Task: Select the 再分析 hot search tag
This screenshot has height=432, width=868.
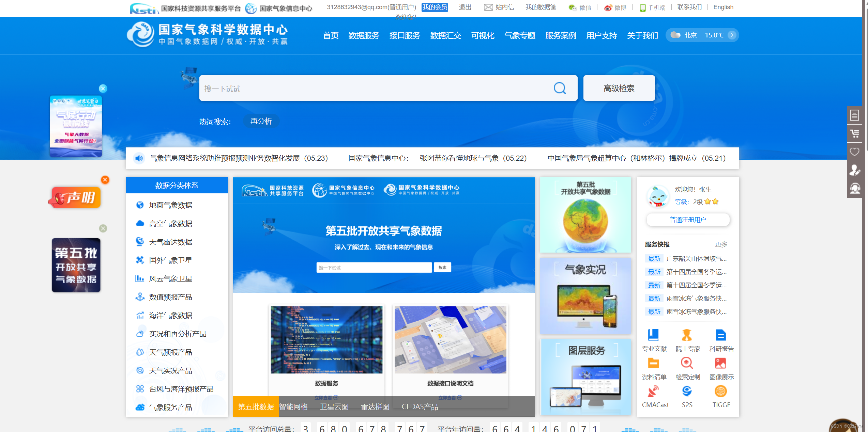Action: coord(261,121)
